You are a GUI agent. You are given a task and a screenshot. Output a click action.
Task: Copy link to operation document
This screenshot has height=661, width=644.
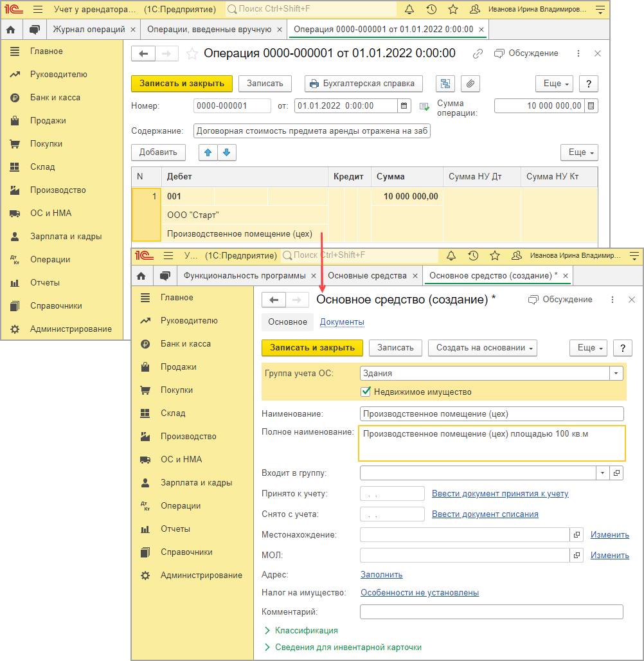pyautogui.click(x=478, y=53)
